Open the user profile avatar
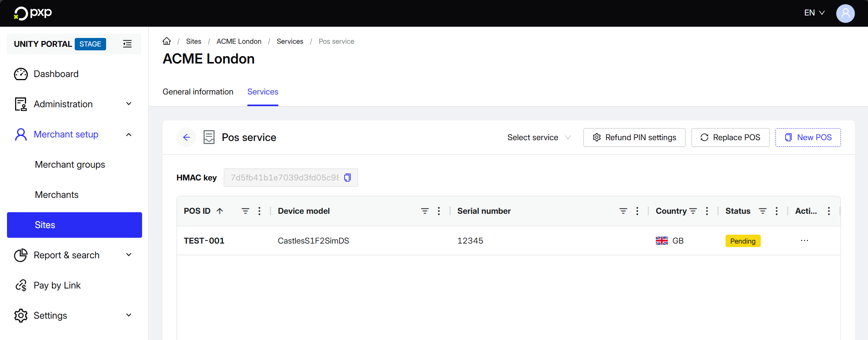This screenshot has width=868, height=340. point(845,13)
